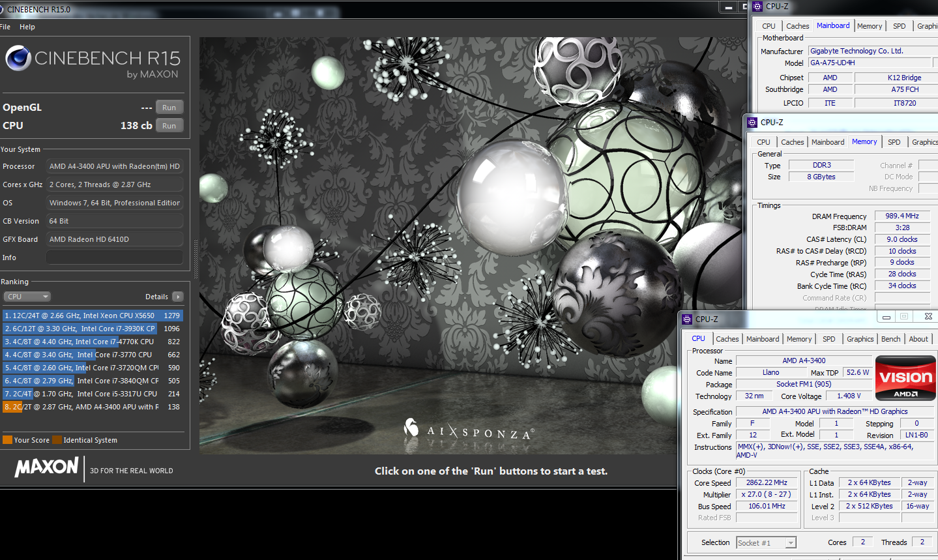
Task: Click the Core Voltage 1.408 V value
Action: [x=849, y=396]
